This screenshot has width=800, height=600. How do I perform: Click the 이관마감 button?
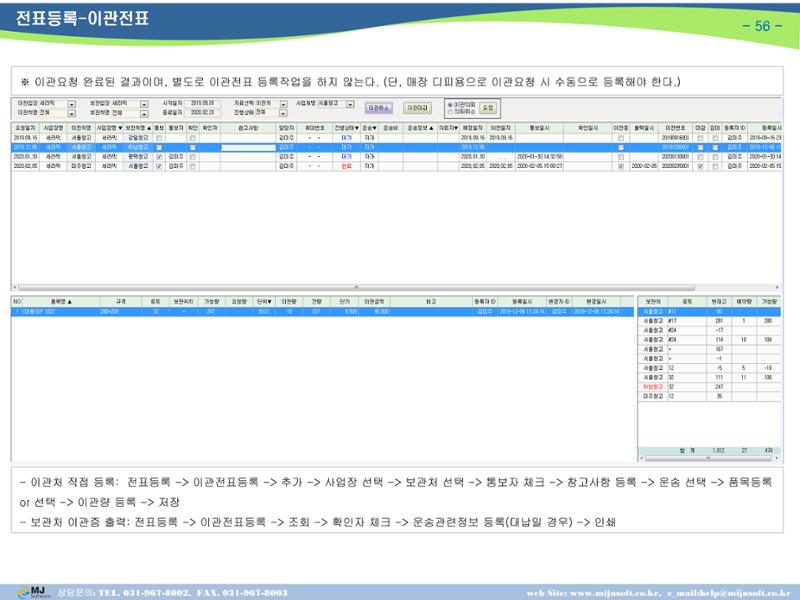coord(417,108)
